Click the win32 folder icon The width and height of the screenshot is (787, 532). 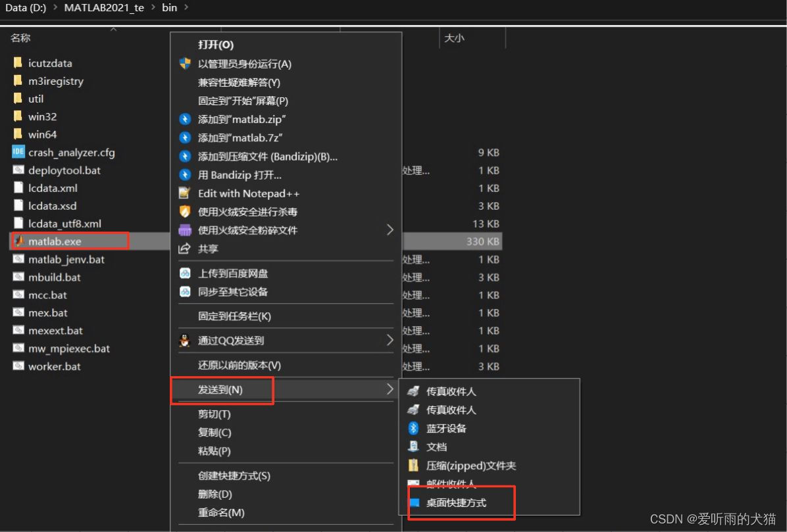tap(18, 116)
